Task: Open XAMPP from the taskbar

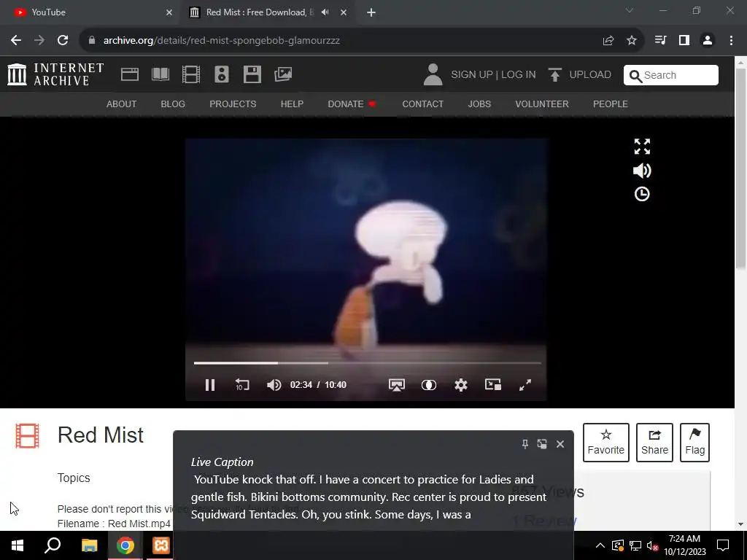Action: 161,545
